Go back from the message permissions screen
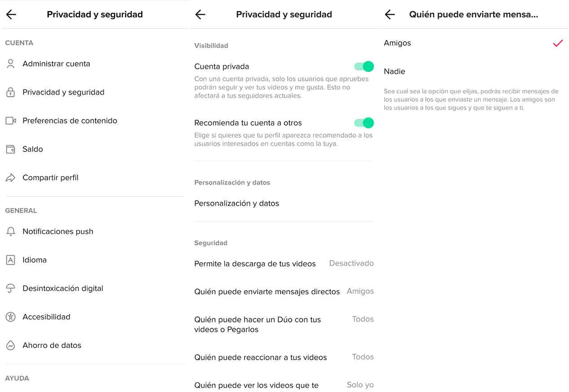The image size is (569, 392). click(x=390, y=14)
